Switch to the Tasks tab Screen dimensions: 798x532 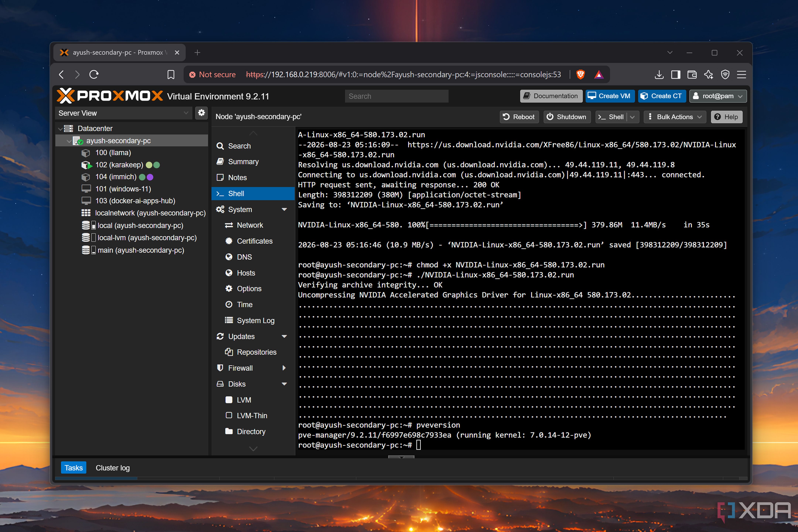(x=74, y=468)
